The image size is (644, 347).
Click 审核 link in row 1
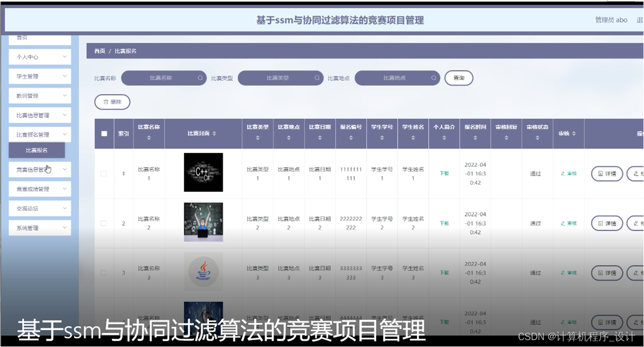coord(569,173)
